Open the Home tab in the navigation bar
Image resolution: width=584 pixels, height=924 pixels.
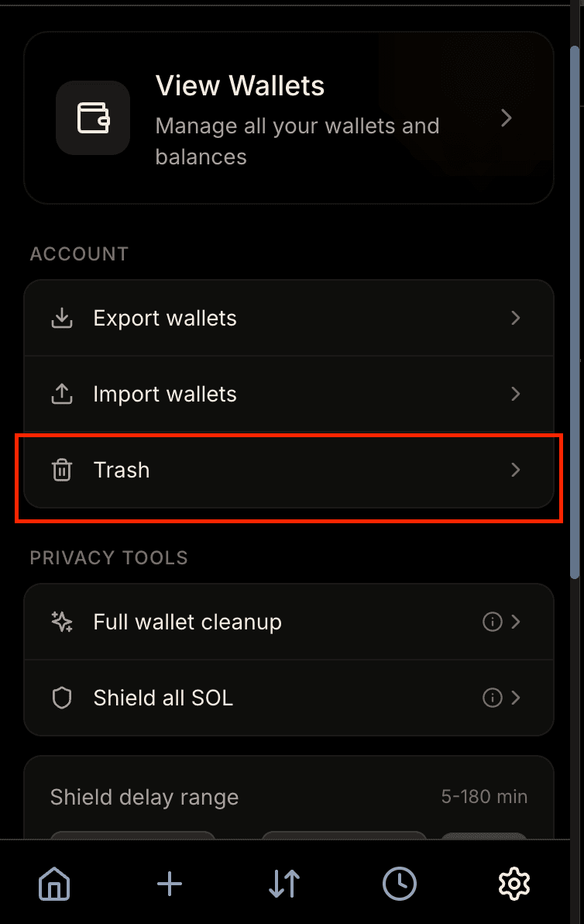point(54,883)
